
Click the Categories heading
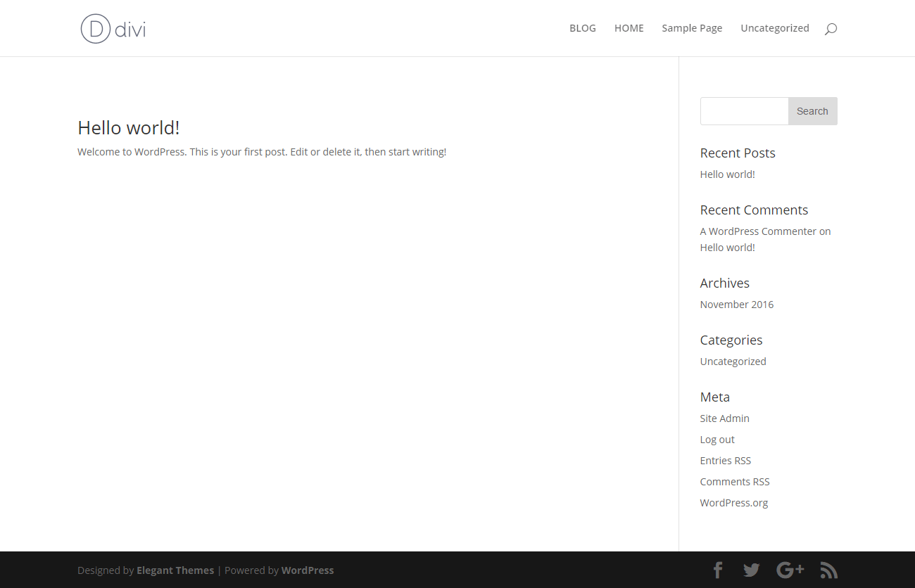click(731, 340)
